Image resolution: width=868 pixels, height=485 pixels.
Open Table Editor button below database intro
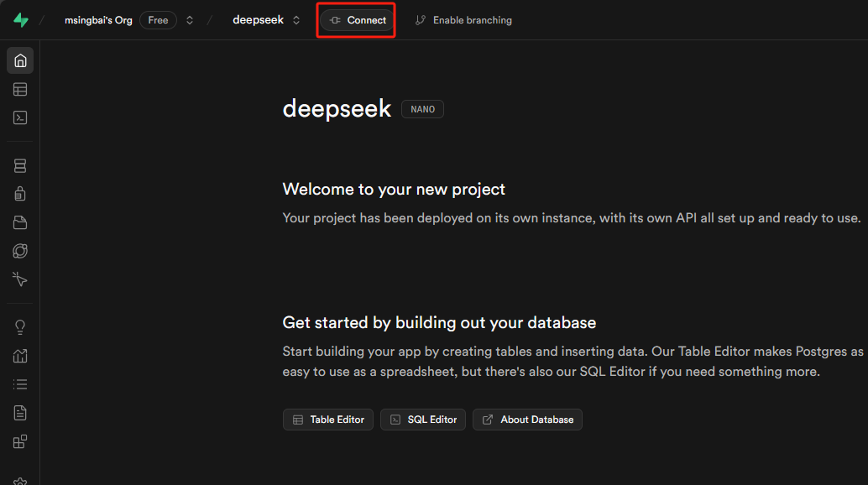coord(328,420)
